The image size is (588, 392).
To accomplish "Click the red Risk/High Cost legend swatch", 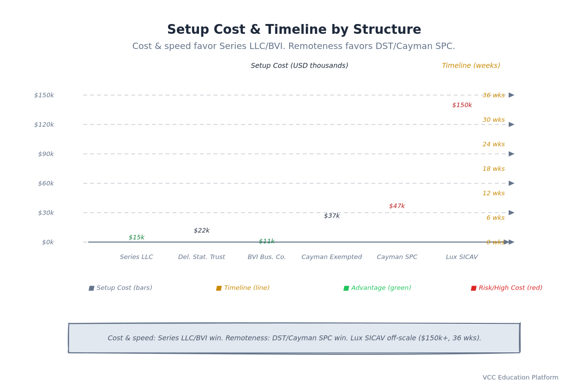I will [473, 288].
